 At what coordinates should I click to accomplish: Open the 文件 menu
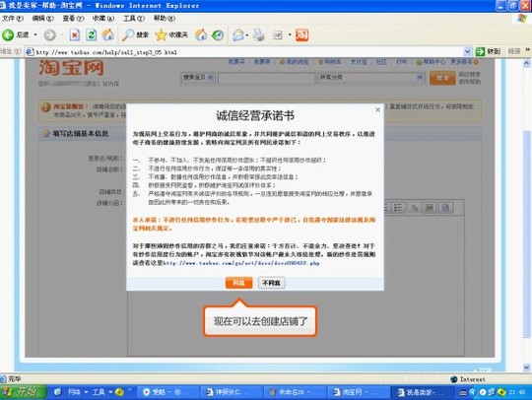[12, 19]
